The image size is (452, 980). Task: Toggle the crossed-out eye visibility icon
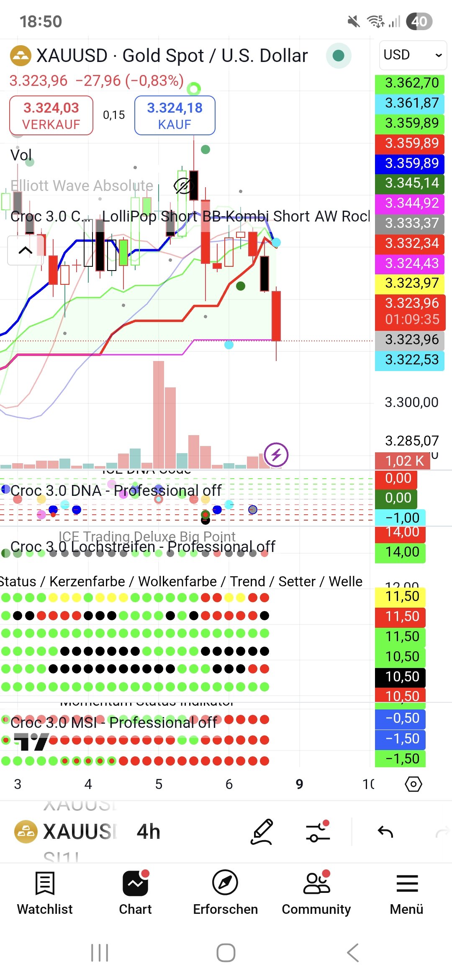pos(182,186)
